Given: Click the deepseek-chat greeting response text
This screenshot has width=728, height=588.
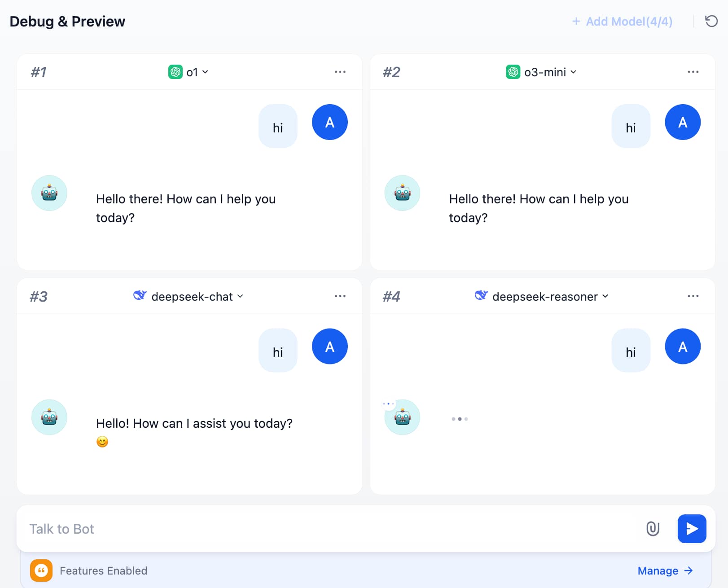Looking at the screenshot, I should (x=194, y=423).
